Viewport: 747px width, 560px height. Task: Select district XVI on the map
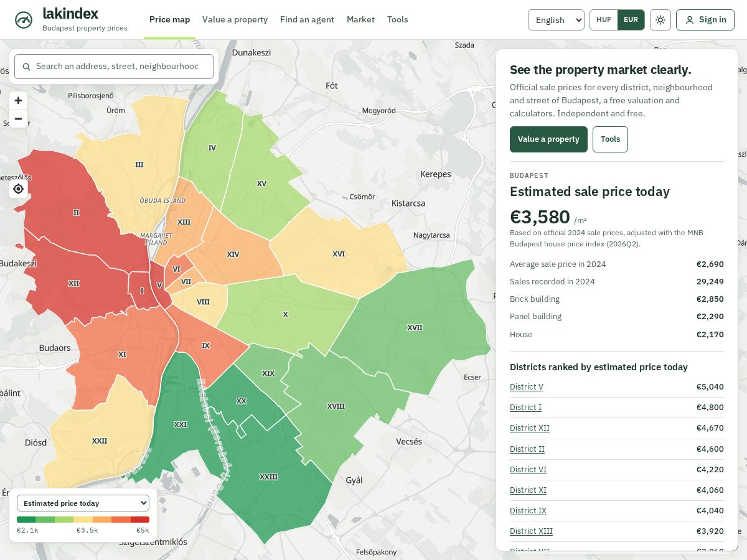click(339, 254)
